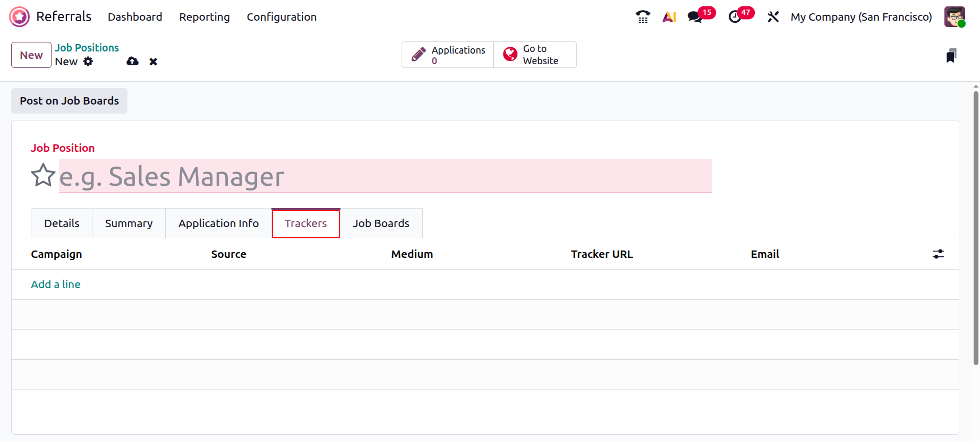Switch to the Details tab
Image resolution: width=980 pixels, height=441 pixels.
pyautogui.click(x=62, y=223)
